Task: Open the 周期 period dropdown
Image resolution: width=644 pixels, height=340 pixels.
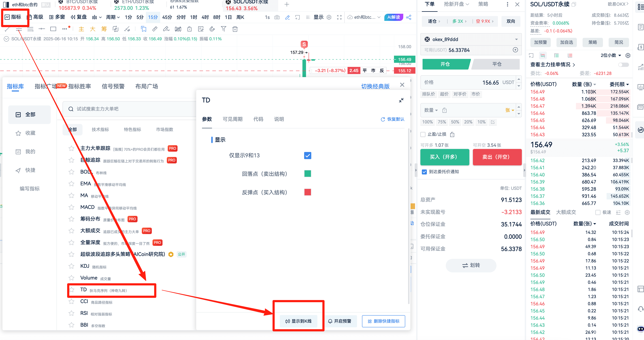Action: coord(113,17)
